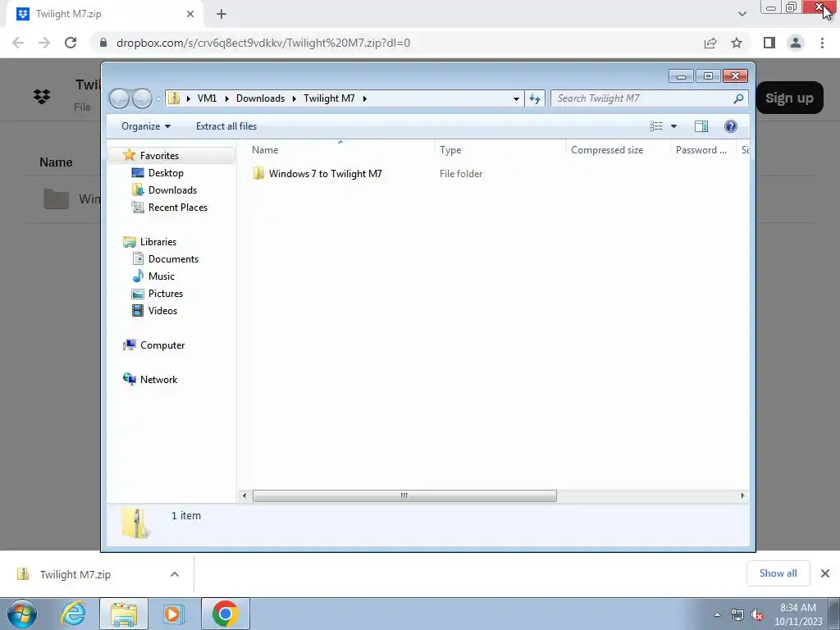Open Documents library
Viewport: 840px width, 630px height.
[x=173, y=258]
